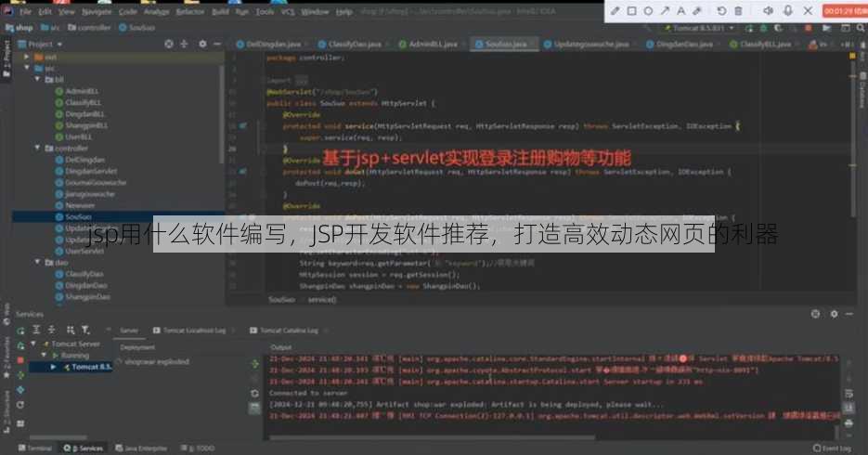Open the Help menu

tap(343, 12)
